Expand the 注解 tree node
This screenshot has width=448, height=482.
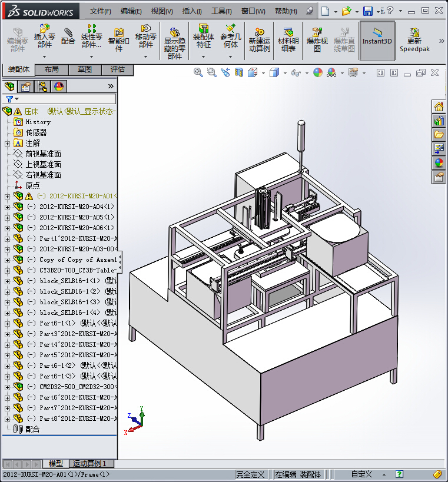[x=8, y=144]
